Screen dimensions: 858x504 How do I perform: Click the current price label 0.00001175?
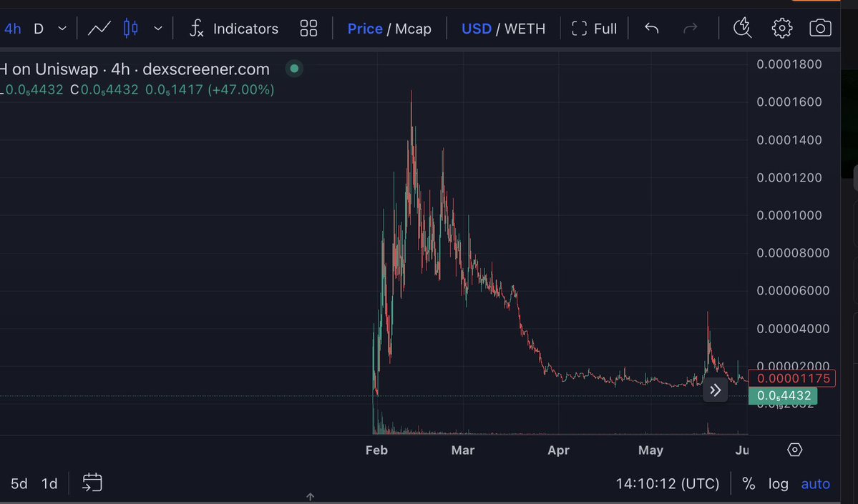coord(791,379)
